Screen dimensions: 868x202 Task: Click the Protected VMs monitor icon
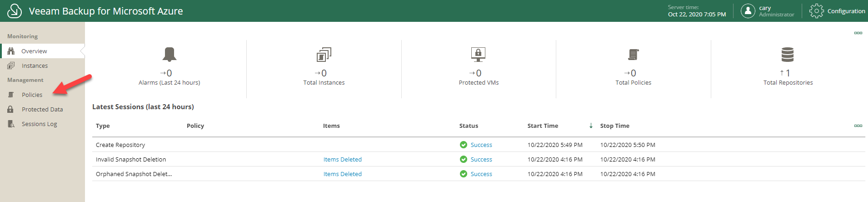point(479,55)
